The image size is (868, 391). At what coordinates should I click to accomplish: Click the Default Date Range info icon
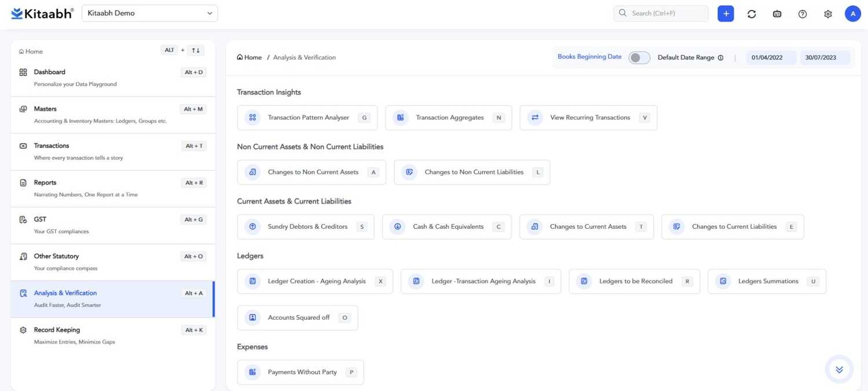point(720,58)
